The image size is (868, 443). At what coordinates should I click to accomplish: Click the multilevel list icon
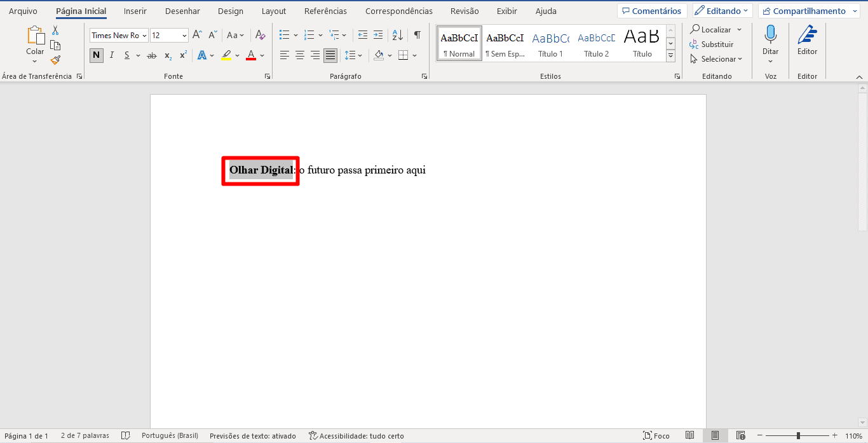tap(334, 35)
